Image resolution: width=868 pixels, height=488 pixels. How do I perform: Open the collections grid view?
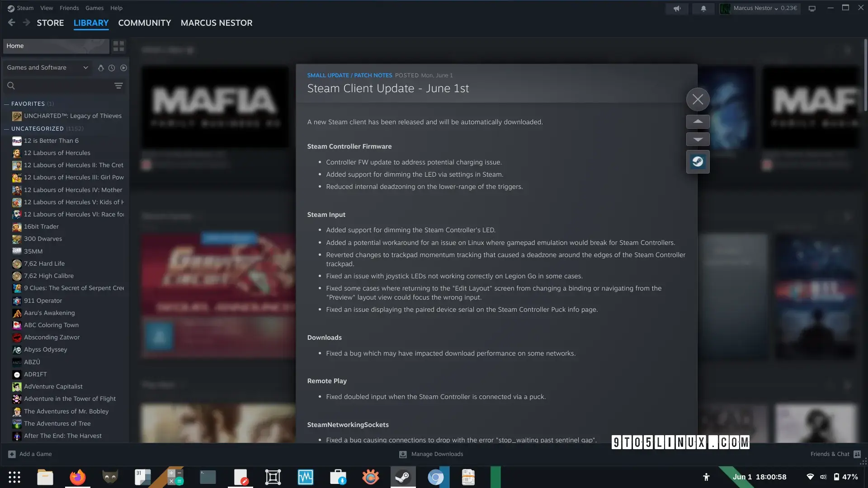click(118, 46)
